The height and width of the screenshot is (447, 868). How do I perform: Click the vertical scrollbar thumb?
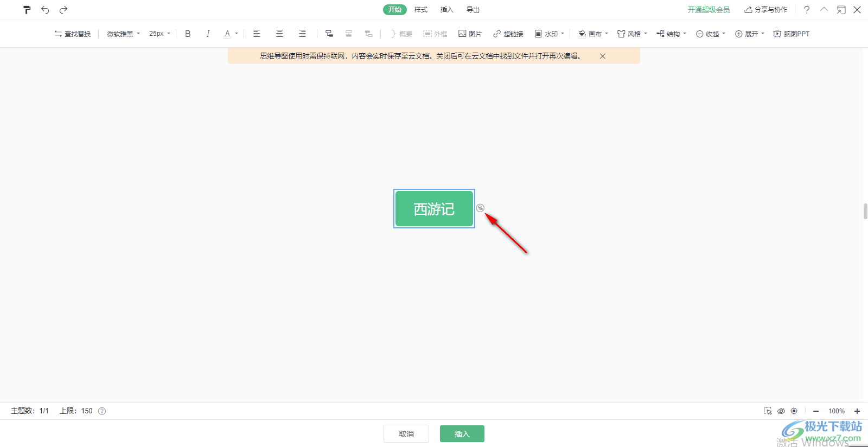(865, 211)
